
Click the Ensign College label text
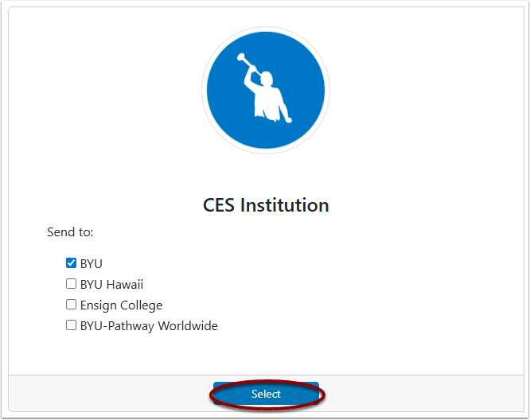(121, 305)
